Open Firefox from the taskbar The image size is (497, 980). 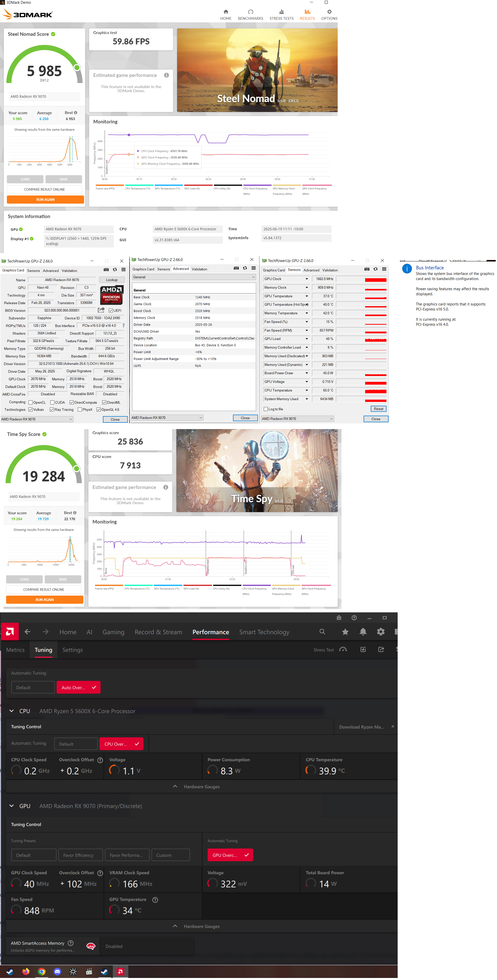(25, 972)
